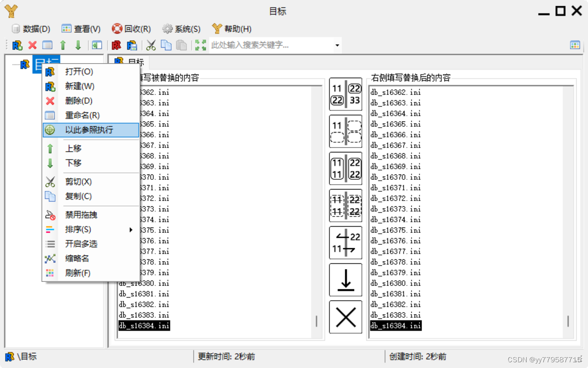Screen dimensions: 588x368
Task: Choose 删除(D) in the context menu
Action: [91, 101]
